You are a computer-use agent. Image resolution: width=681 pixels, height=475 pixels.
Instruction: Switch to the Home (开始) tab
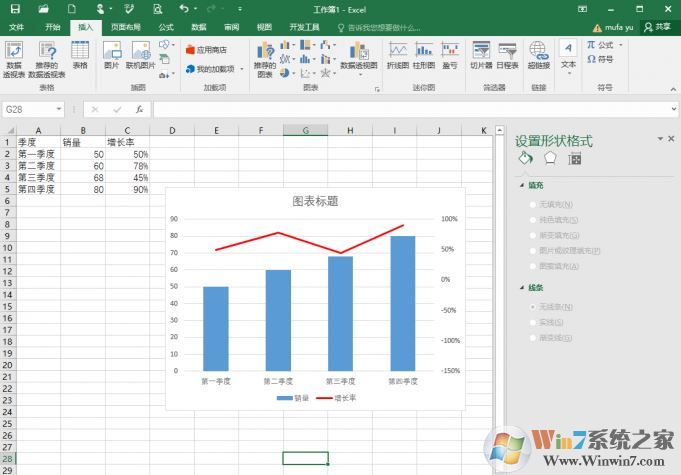coord(53,27)
